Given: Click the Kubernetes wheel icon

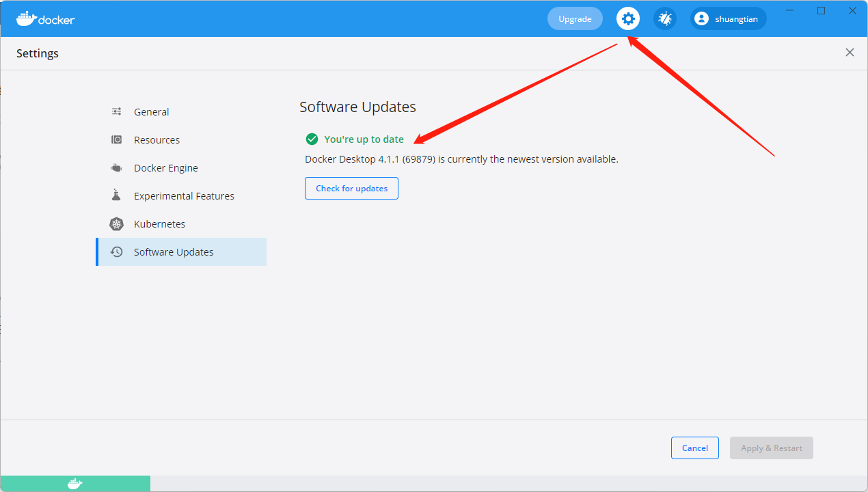Looking at the screenshot, I should pyautogui.click(x=117, y=223).
